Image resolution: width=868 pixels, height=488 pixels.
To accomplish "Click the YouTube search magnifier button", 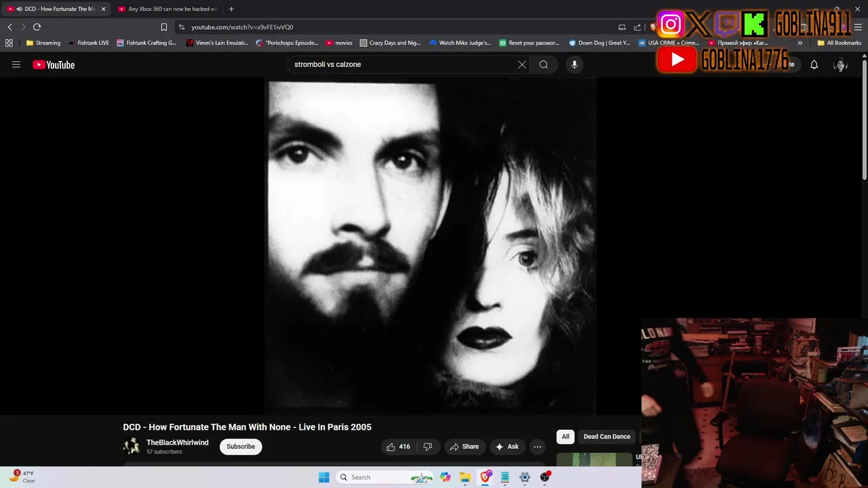I will tap(544, 64).
